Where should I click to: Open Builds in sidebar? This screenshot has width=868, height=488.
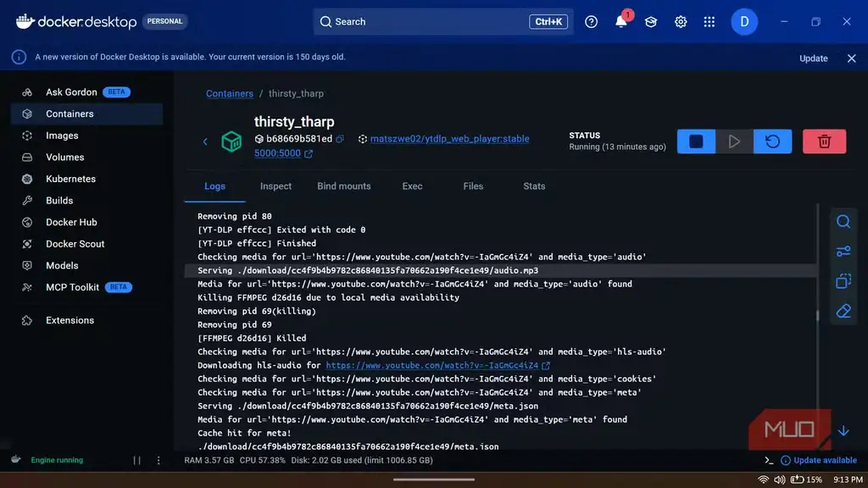pos(87,200)
